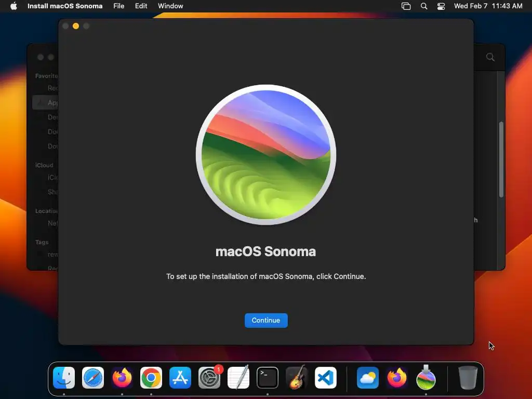
Task: Launch Google Chrome from the Dock
Action: coord(151,378)
